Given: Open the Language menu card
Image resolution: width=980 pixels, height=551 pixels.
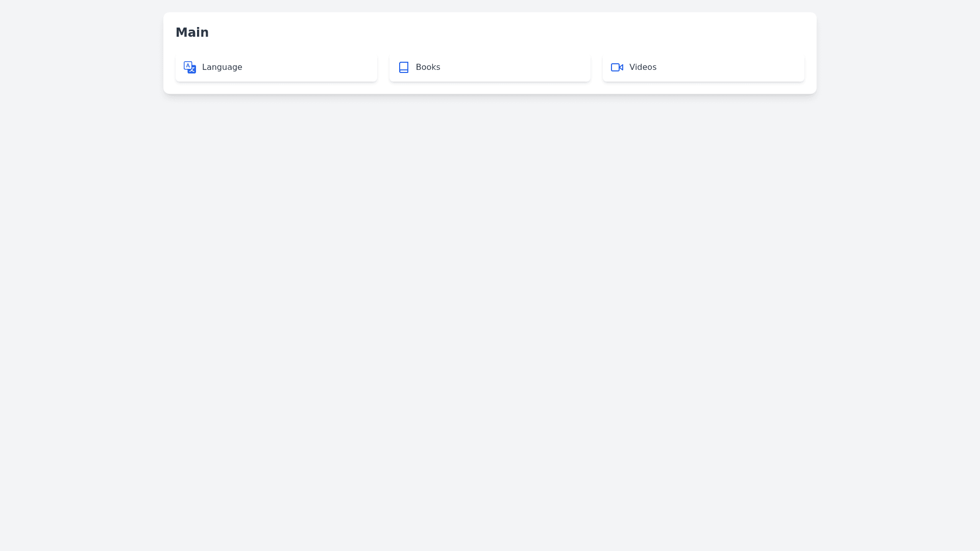Looking at the screenshot, I should coord(276,67).
